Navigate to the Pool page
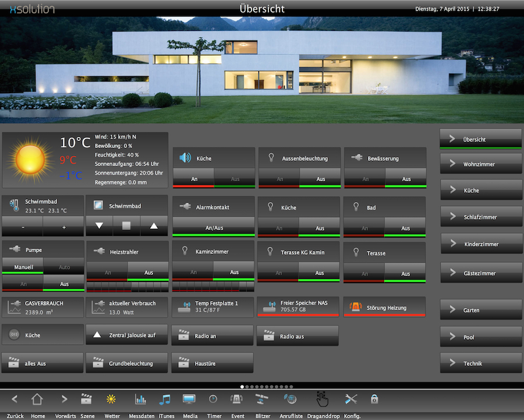This screenshot has width=524, height=420. coord(480,337)
